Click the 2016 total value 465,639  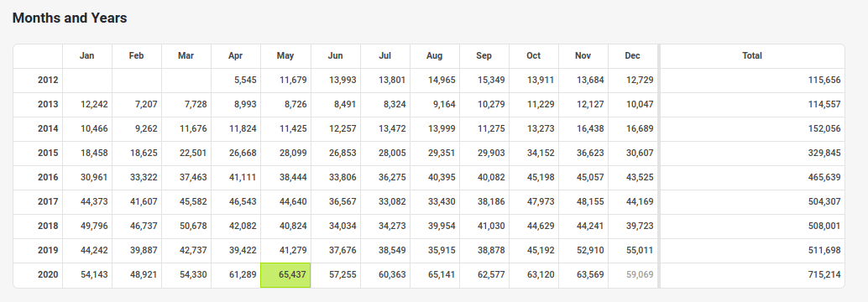(x=824, y=178)
